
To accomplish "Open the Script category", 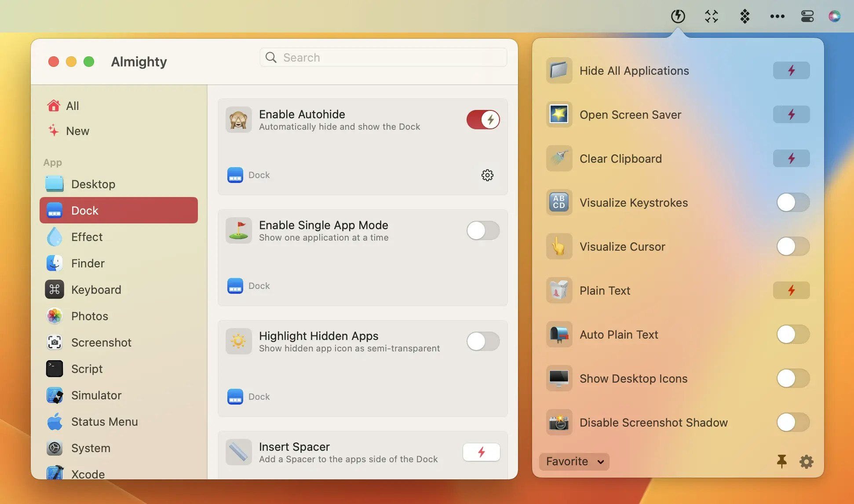I will pyautogui.click(x=119, y=369).
